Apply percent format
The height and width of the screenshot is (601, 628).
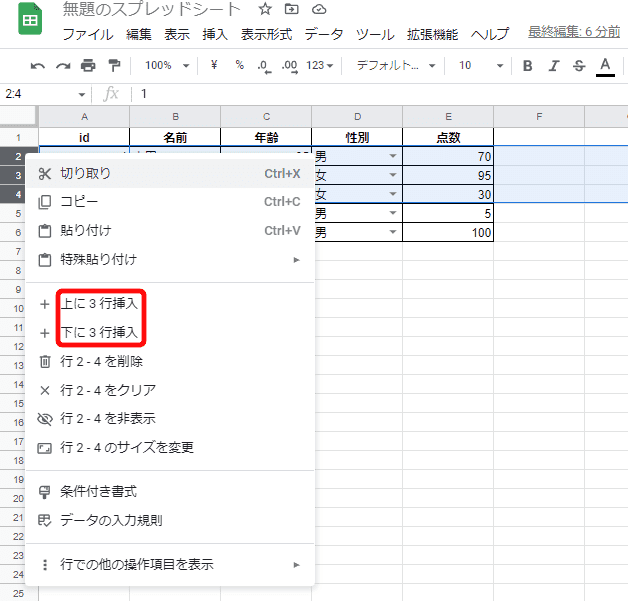pyautogui.click(x=240, y=65)
